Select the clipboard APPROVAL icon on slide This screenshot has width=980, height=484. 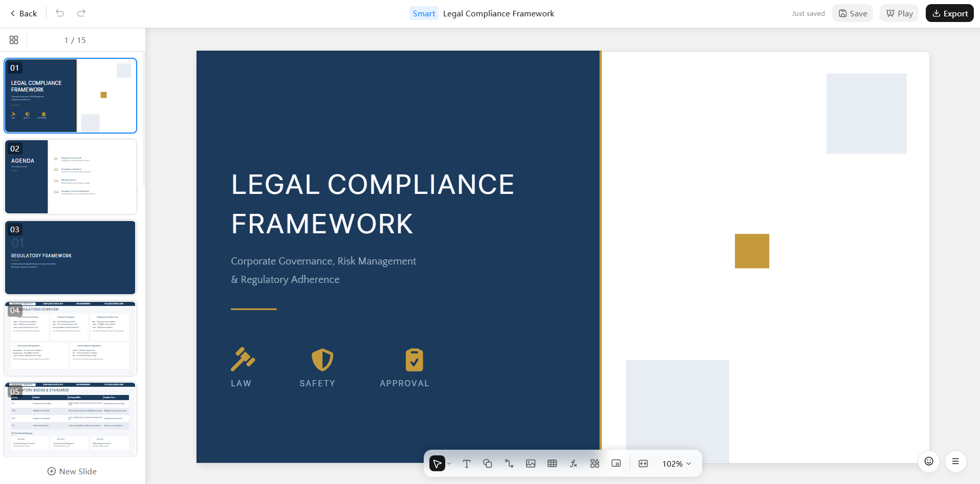click(x=415, y=360)
